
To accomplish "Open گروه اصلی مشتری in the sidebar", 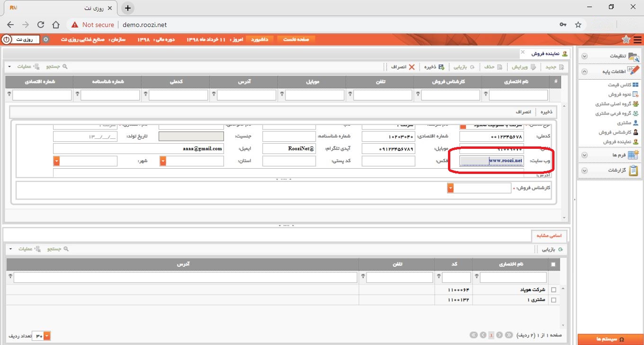I will click(x=617, y=104).
